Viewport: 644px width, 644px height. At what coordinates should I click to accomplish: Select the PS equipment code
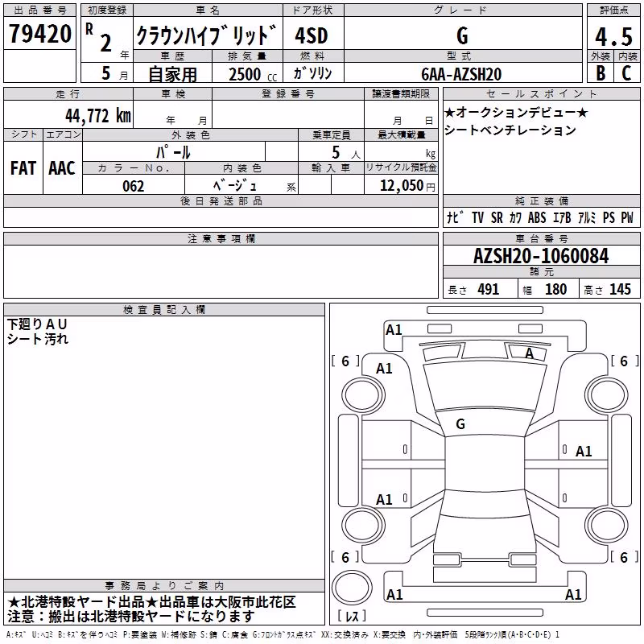[x=609, y=217]
